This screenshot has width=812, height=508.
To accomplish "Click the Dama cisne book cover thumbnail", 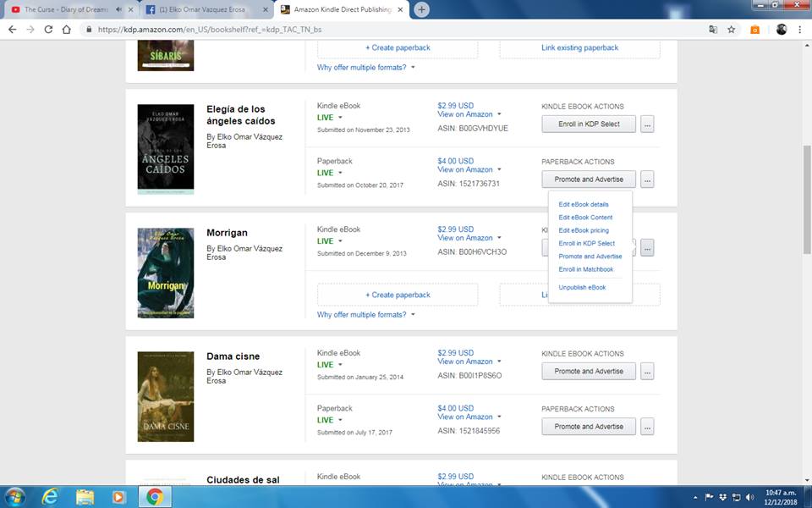I will (x=166, y=396).
